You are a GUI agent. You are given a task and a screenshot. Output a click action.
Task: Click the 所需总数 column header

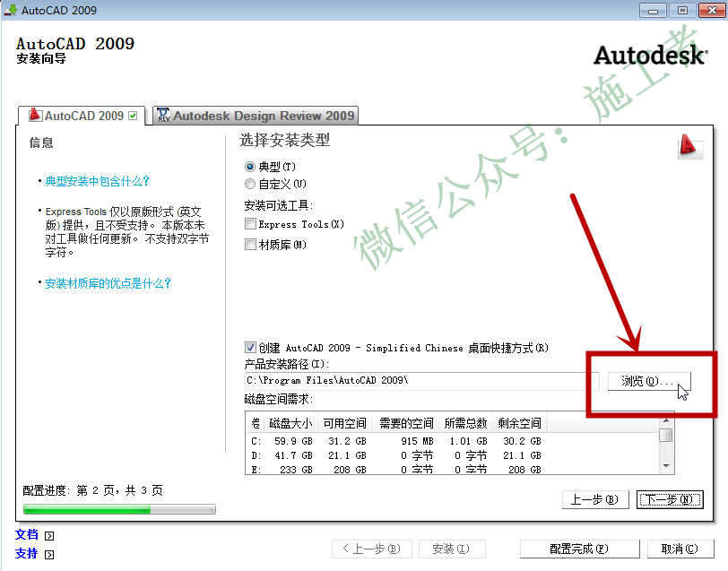[465, 423]
